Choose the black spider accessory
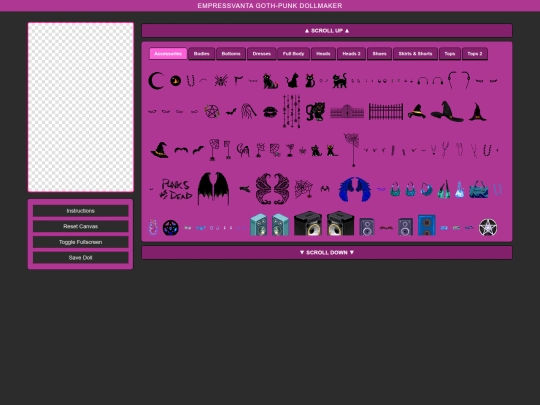The height and width of the screenshot is (405, 540). click(x=220, y=81)
